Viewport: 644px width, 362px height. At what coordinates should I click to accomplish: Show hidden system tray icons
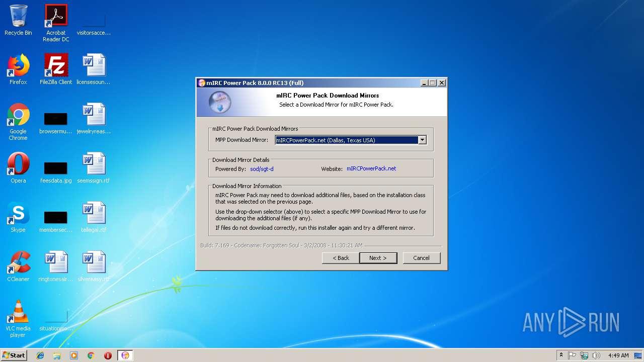(561, 355)
